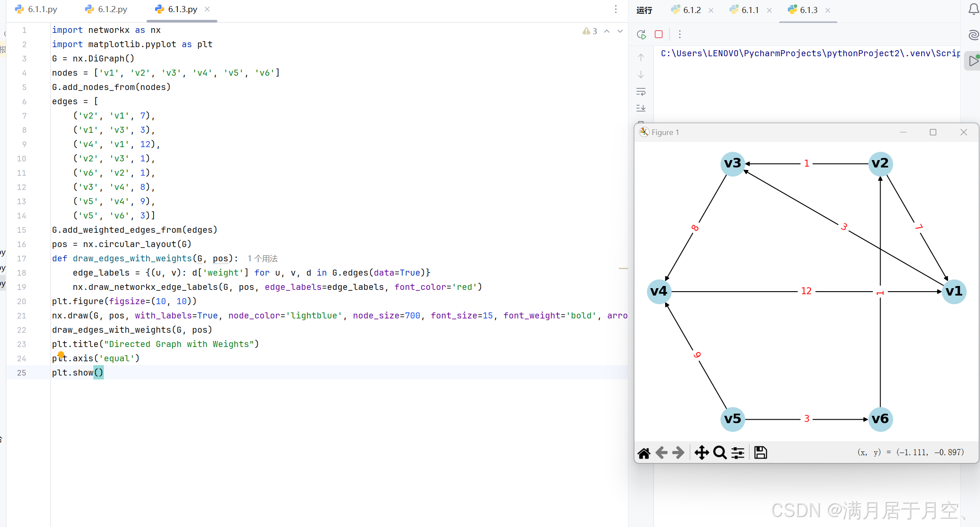
Task: Click the warnings count indicator
Action: 590,31
